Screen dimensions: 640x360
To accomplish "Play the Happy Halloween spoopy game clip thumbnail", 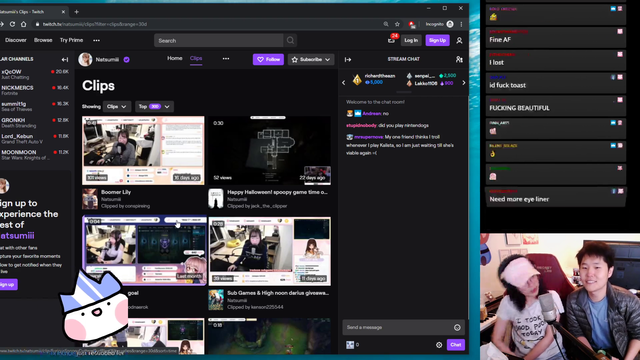I will 269,151.
